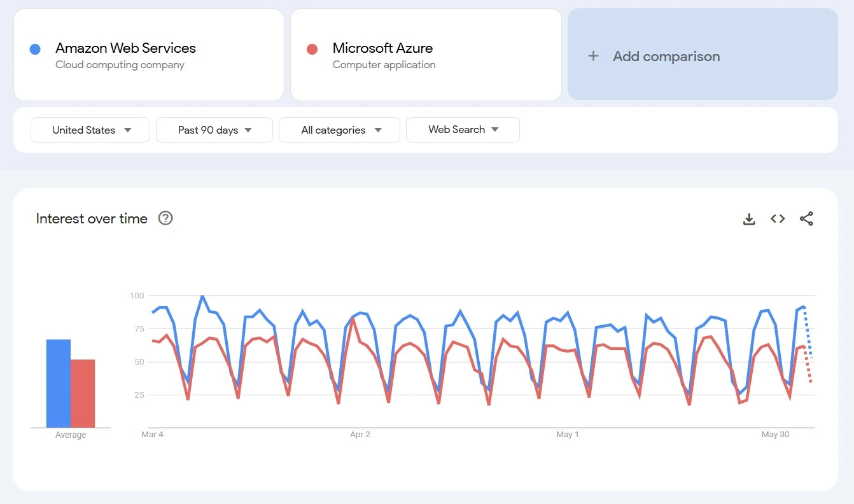Open the Web Search type dropdown
Viewport: 854px width, 504px height.
pos(463,130)
